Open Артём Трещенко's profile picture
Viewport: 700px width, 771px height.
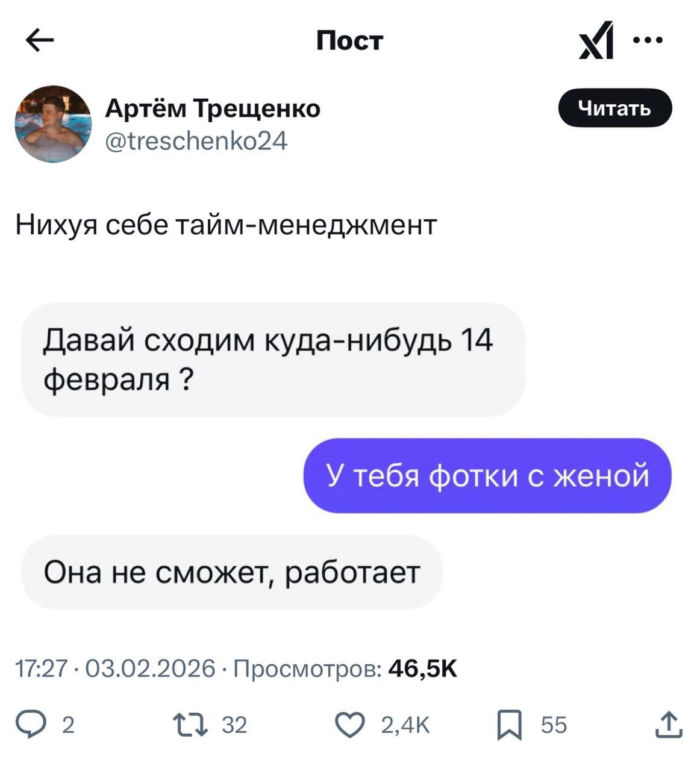53,124
